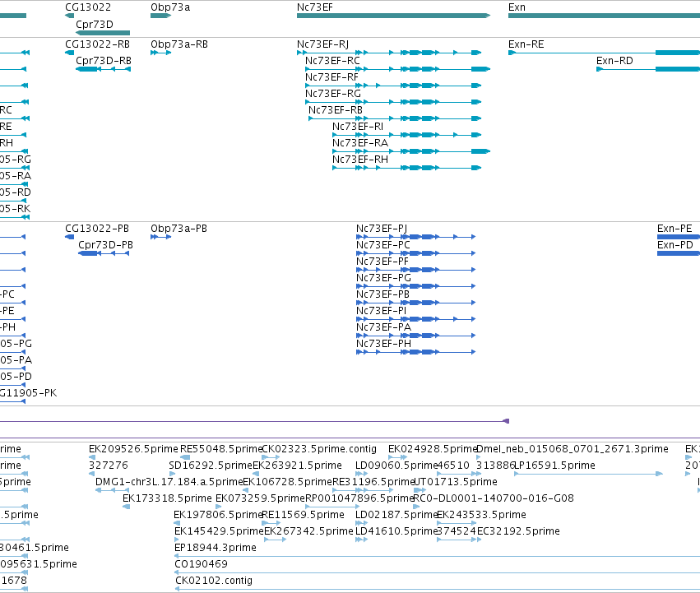This screenshot has height=593, width=700.
Task: Click transcript label Cpr73D-RB
Action: pyautogui.click(x=104, y=61)
